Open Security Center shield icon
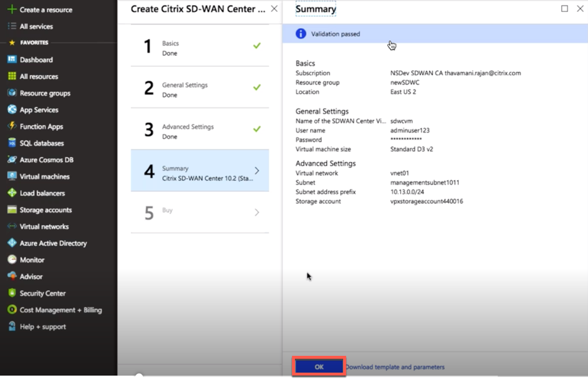The image size is (588, 379). click(12, 293)
